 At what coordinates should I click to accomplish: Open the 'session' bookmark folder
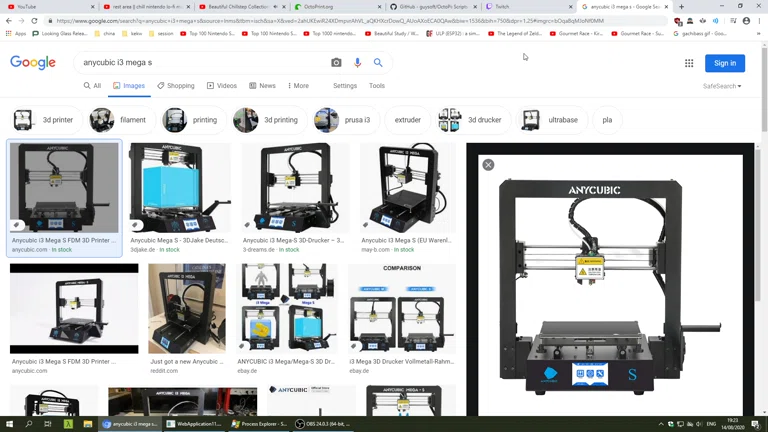click(x=161, y=34)
